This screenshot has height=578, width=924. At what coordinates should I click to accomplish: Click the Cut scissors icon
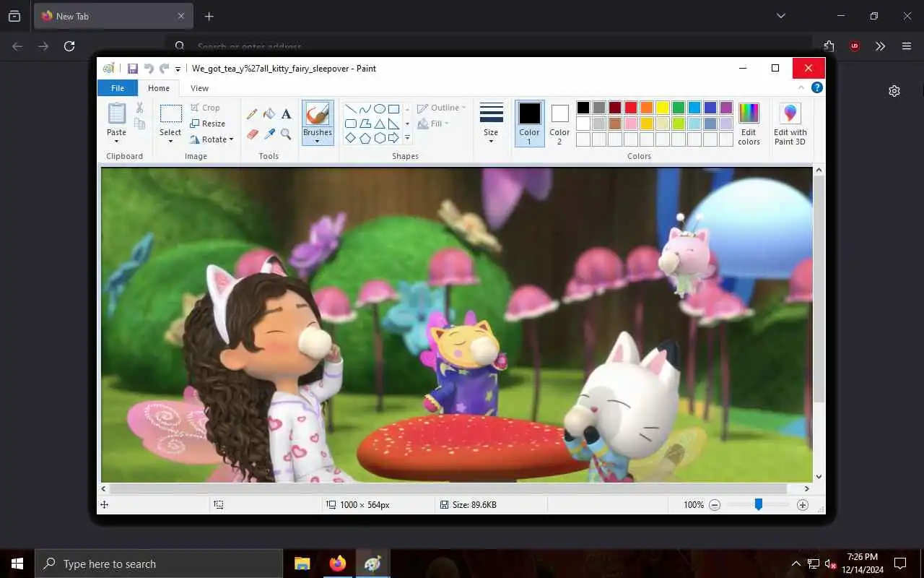pyautogui.click(x=139, y=108)
